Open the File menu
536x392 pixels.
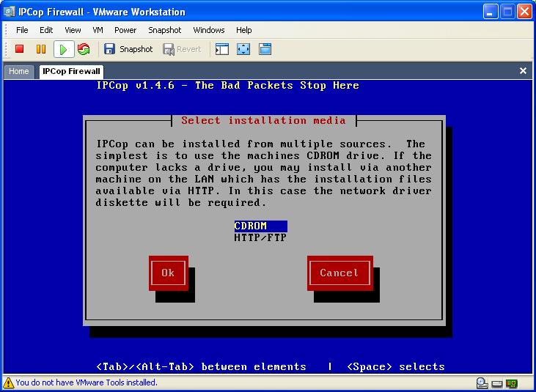point(22,30)
